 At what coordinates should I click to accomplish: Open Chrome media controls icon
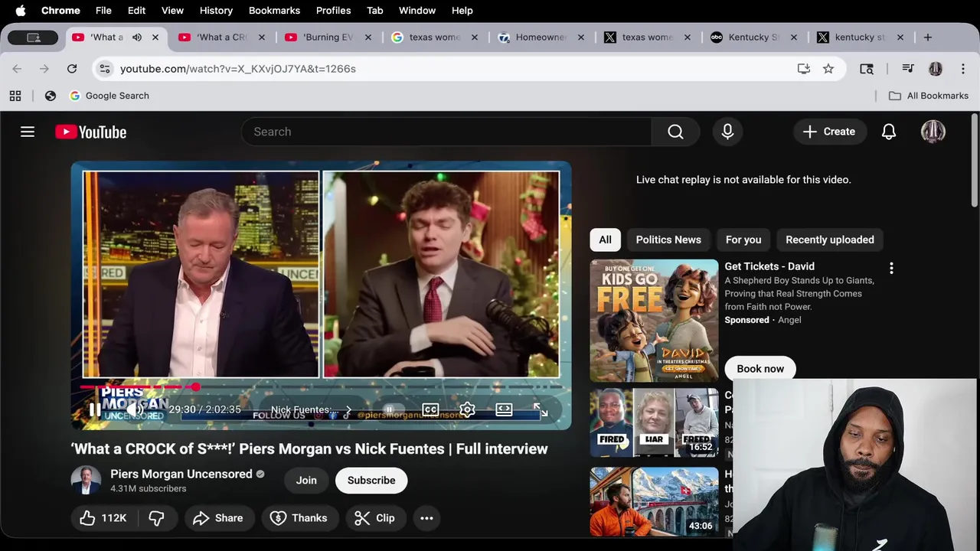click(x=908, y=69)
